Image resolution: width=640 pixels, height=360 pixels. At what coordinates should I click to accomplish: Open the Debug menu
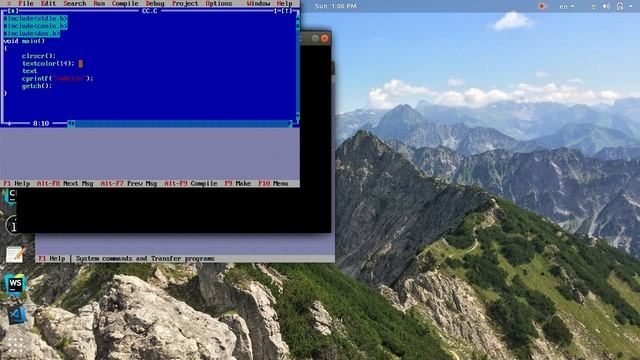pos(155,3)
